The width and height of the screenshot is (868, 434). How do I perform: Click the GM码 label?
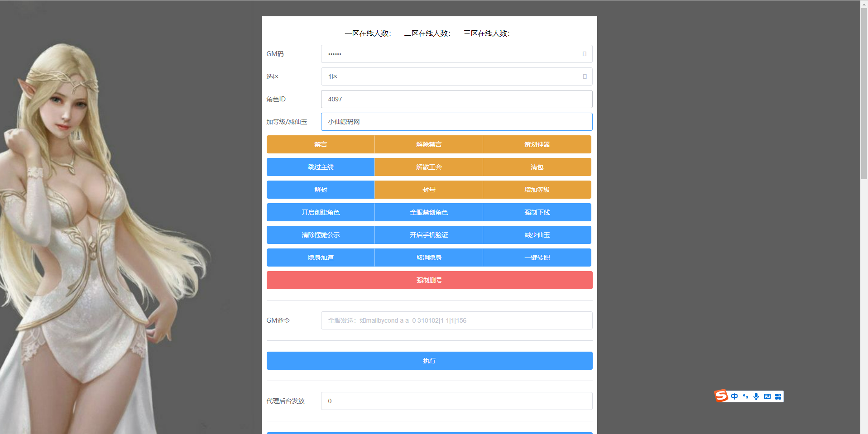(x=275, y=54)
